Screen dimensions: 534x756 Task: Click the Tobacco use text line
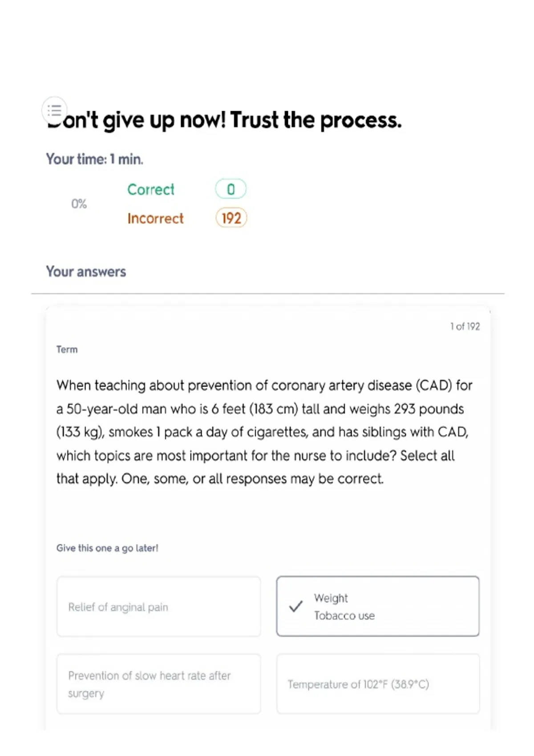tap(344, 615)
